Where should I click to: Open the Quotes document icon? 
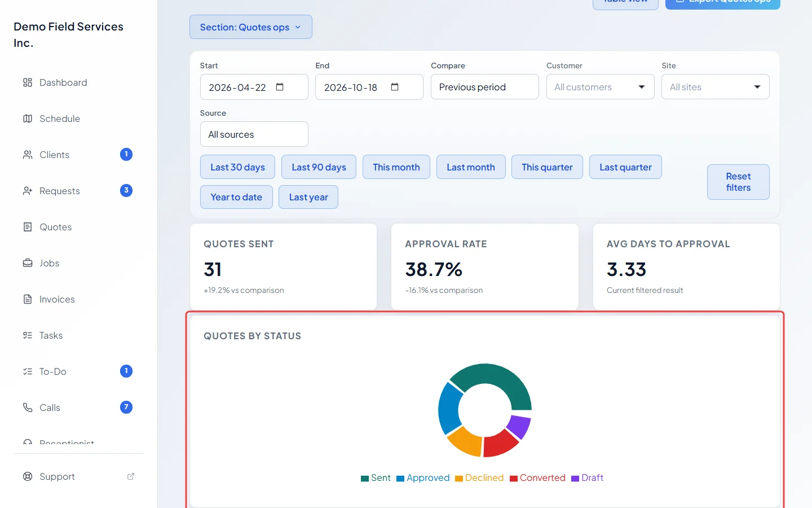tap(28, 227)
